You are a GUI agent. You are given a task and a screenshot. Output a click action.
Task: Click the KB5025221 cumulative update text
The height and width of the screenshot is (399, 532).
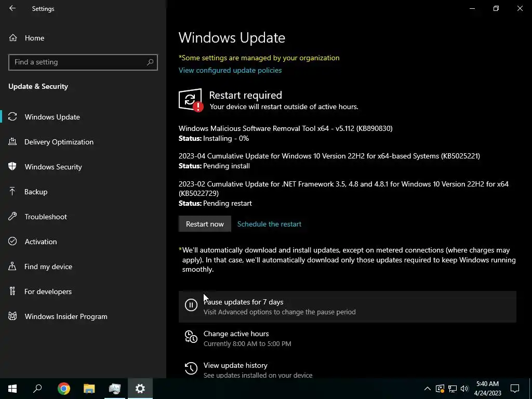point(329,156)
